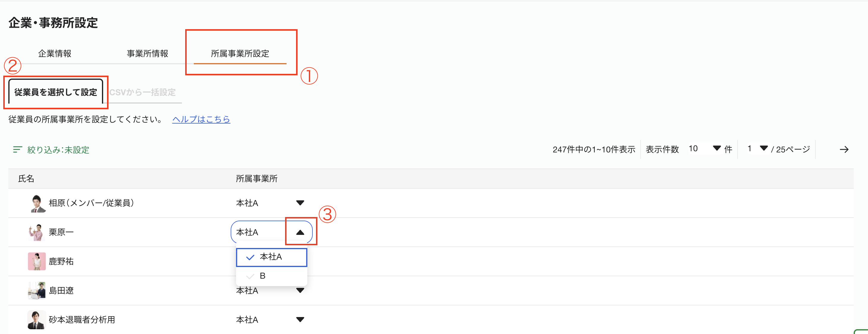Choose option B in open dropdown

tap(263, 276)
